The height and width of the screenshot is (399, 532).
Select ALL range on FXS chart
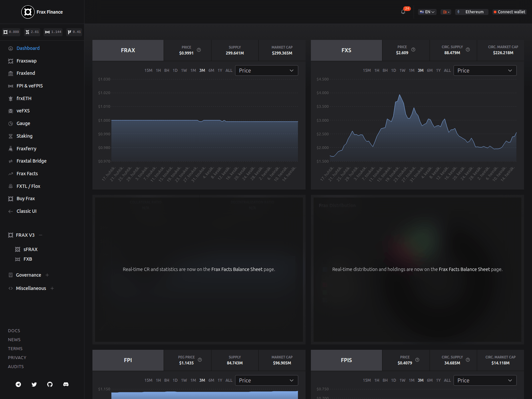[447, 70]
